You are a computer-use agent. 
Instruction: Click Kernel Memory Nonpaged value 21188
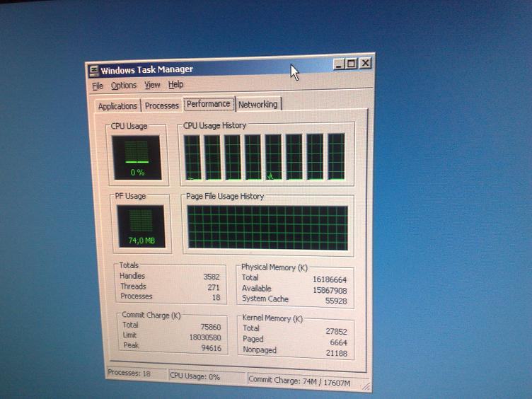pos(337,353)
